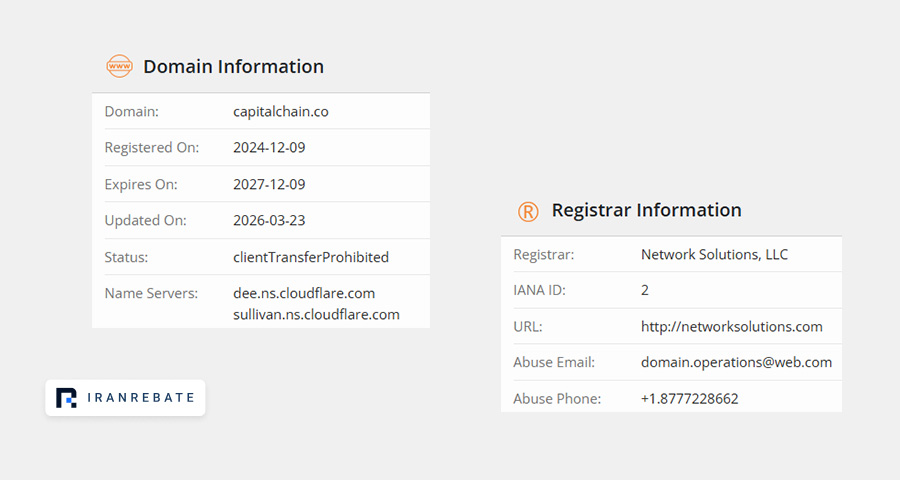900x480 pixels.
Task: Click the abuse phone number +1.8777228662
Action: point(689,398)
